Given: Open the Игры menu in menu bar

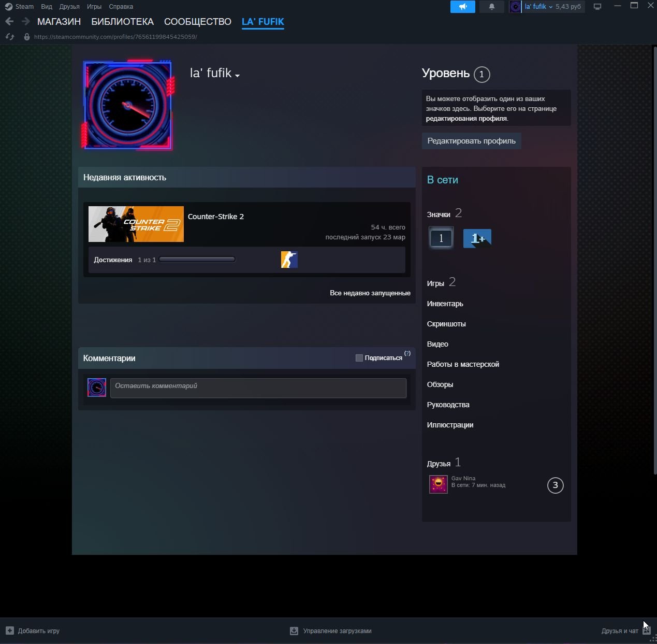Looking at the screenshot, I should click(94, 7).
